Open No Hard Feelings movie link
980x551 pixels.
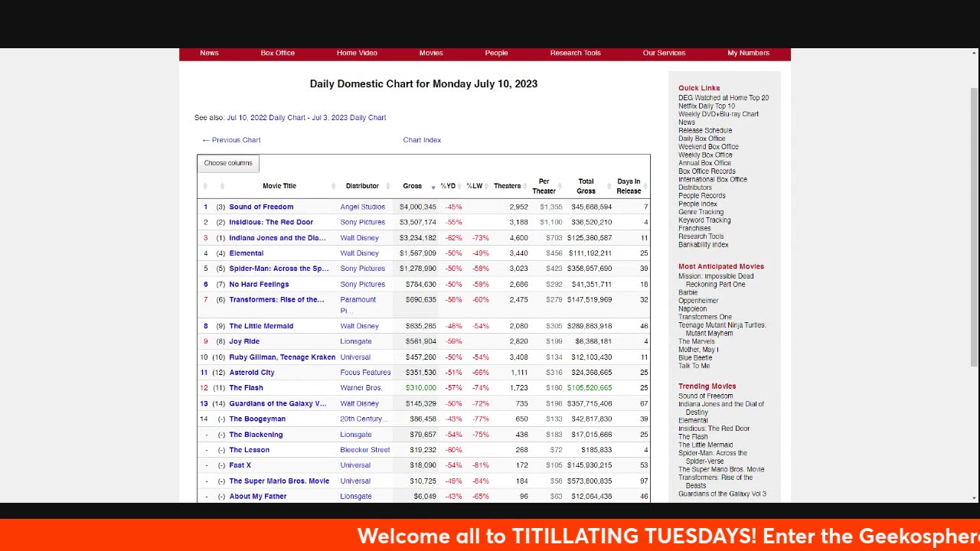pos(259,284)
